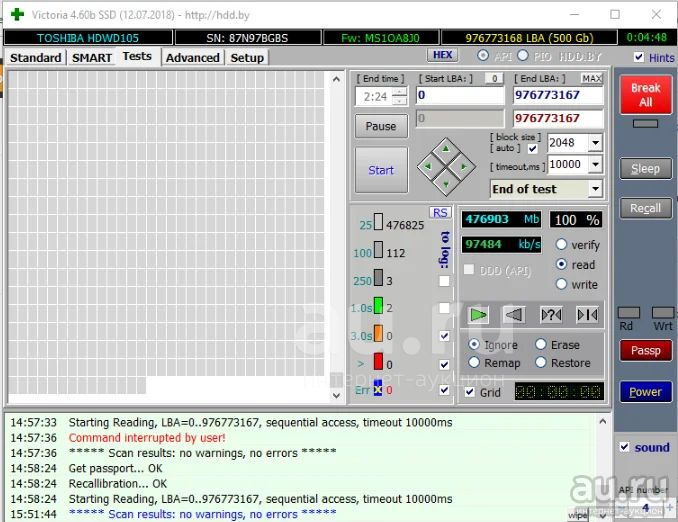Toggle log checkbox for 1.0s blocks
The image size is (678, 522).
pos(444,308)
